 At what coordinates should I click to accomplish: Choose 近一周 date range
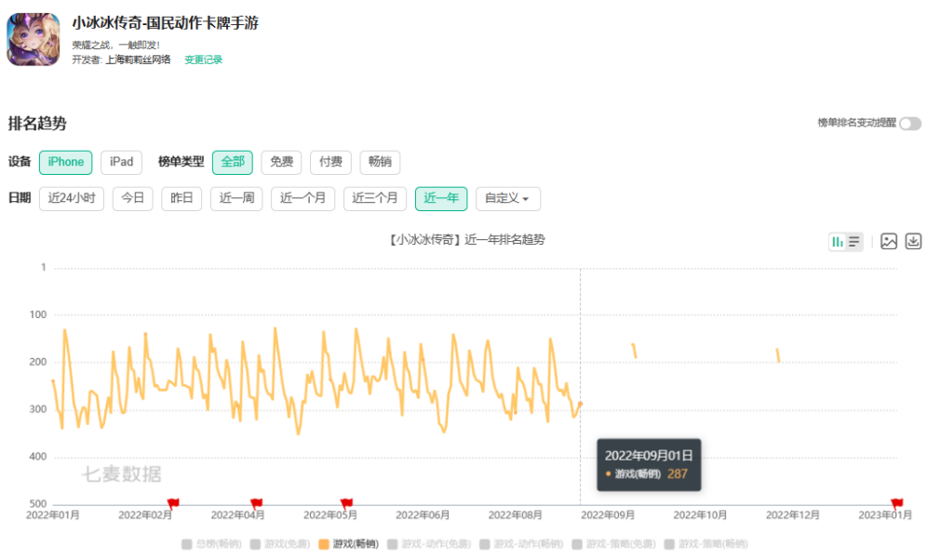pos(236,198)
